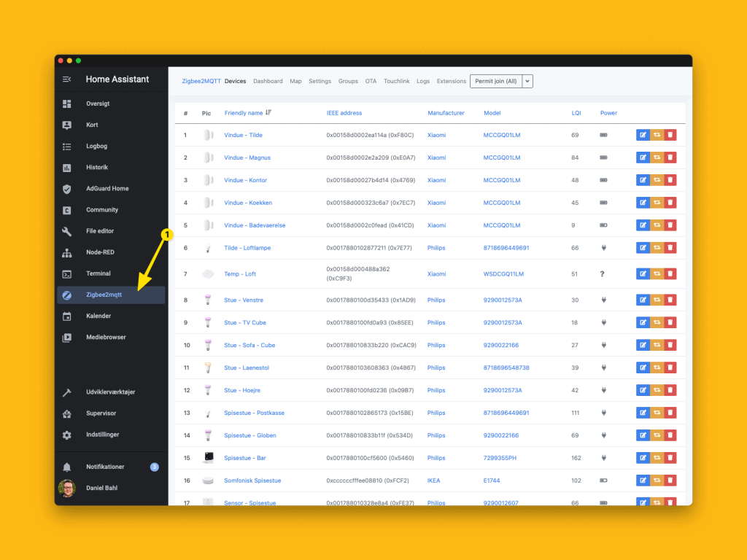747x560 pixels.
Task: Click the Permit join (All) button
Action: click(496, 81)
